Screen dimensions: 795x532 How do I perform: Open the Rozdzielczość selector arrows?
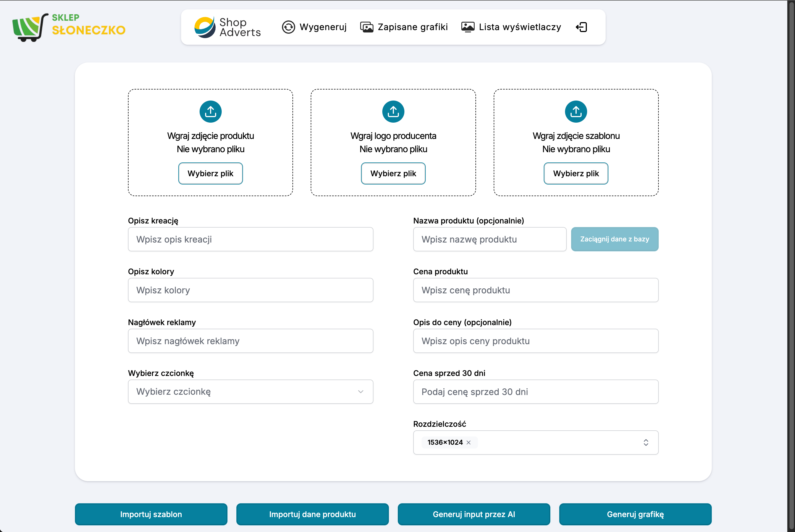(646, 443)
